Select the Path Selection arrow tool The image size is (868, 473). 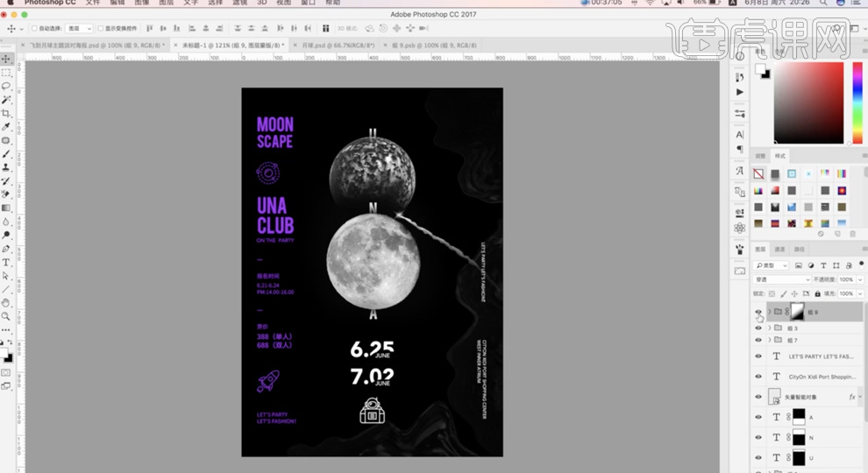[6, 276]
